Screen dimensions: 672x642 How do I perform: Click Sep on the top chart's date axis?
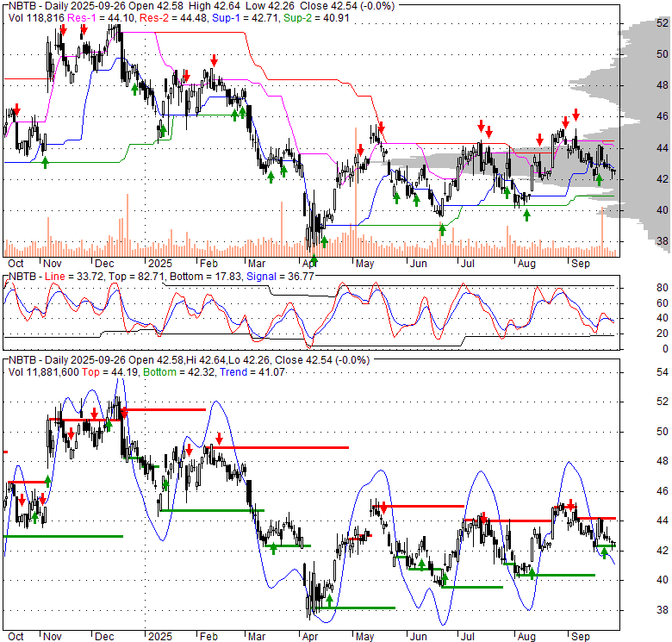point(581,264)
